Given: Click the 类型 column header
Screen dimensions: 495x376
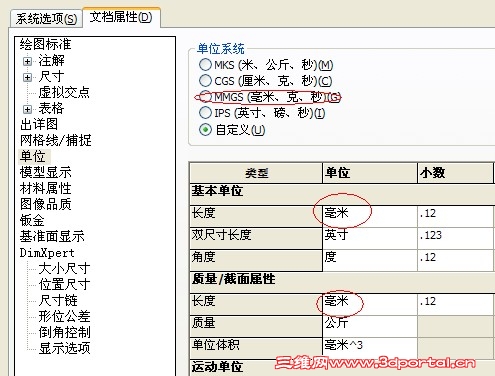Looking at the screenshot, I should (256, 173).
